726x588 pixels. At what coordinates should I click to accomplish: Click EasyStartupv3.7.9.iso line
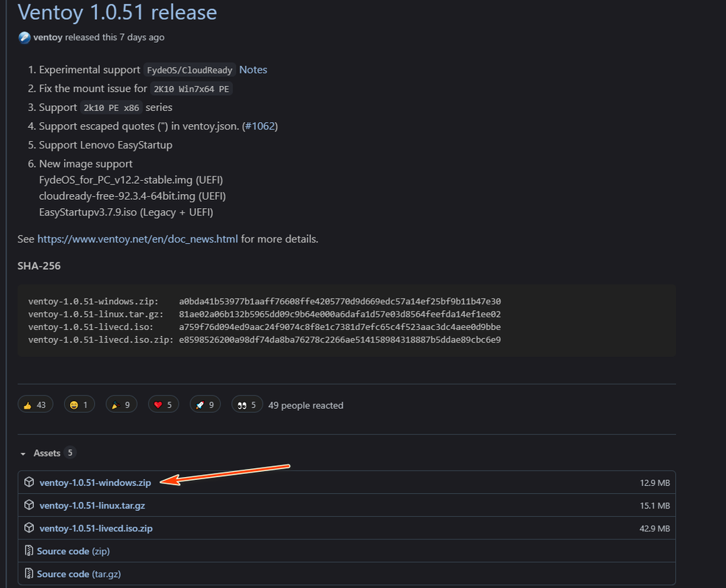coord(126,212)
